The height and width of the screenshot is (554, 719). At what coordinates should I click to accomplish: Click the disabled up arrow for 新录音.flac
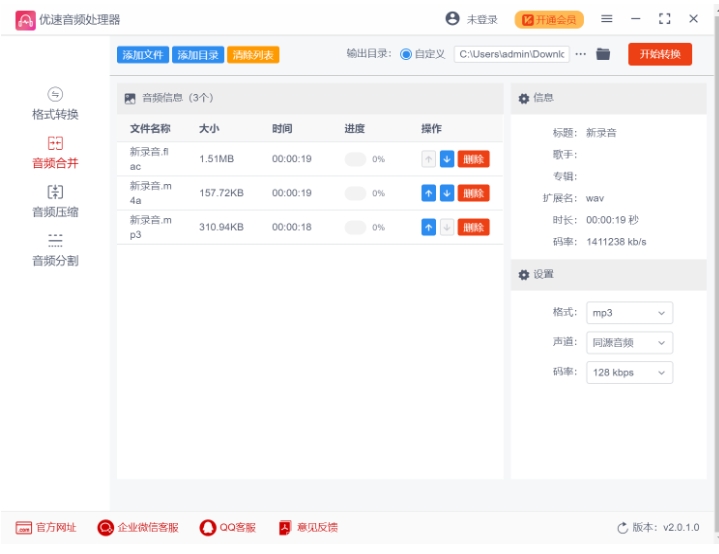pyautogui.click(x=428, y=159)
